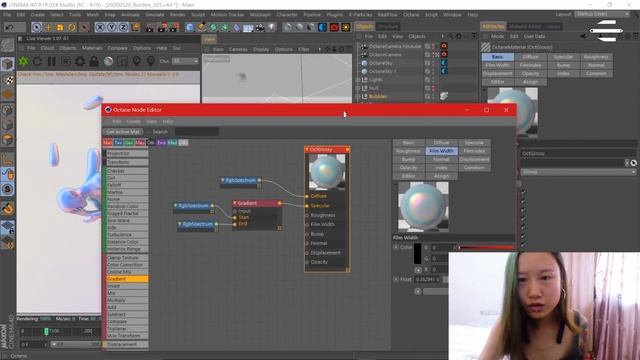Collapse the OctGlossy node triangle
This screenshot has height=360, width=640.
(307, 149)
